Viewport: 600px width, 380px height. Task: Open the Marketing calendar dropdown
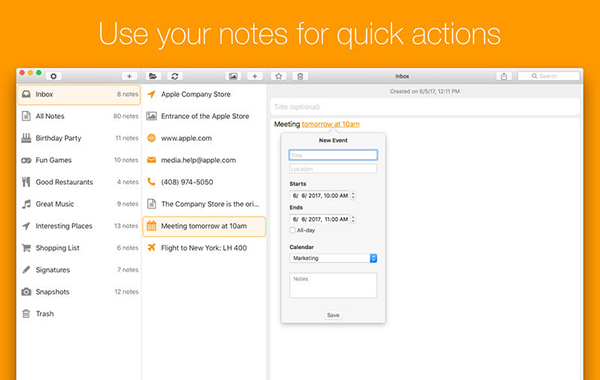tap(333, 258)
